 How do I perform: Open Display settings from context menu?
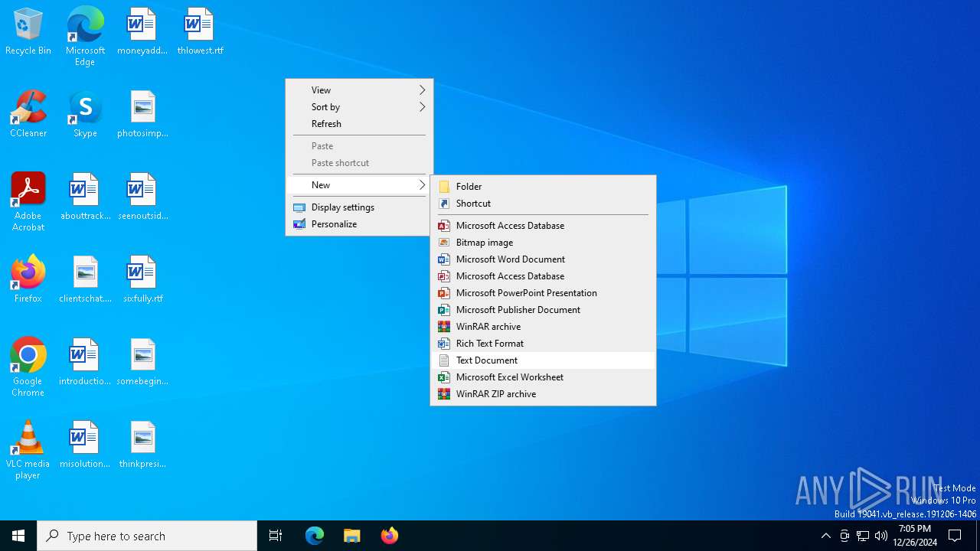coord(359,207)
